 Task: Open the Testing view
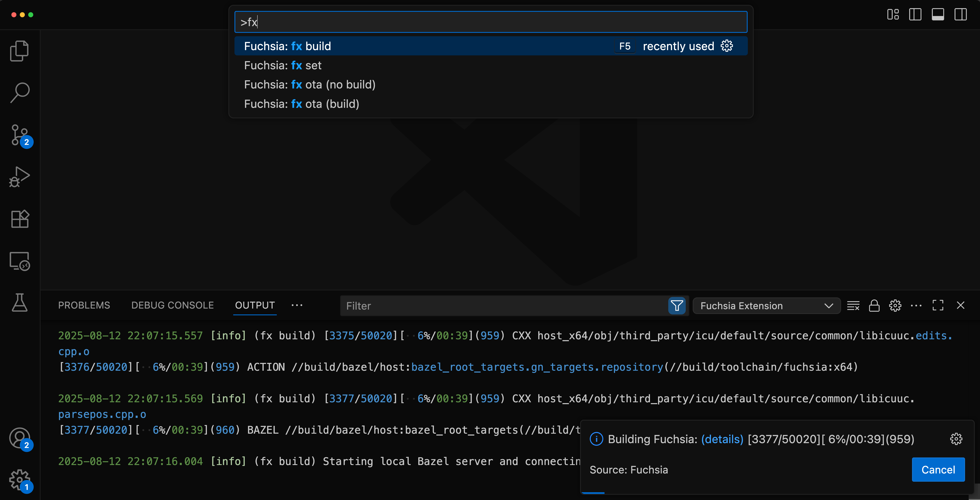tap(19, 302)
